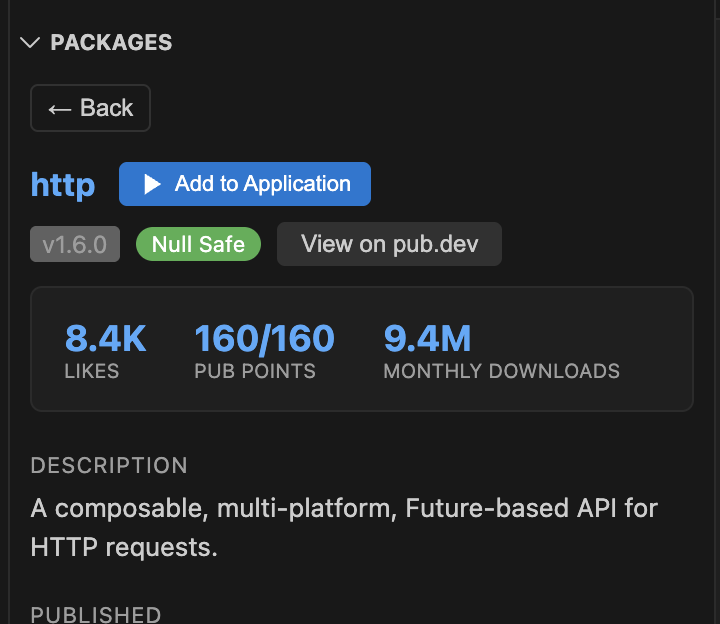Collapse the PACKAGES section chevron
Image resolution: width=720 pixels, height=624 pixels.
(x=30, y=43)
